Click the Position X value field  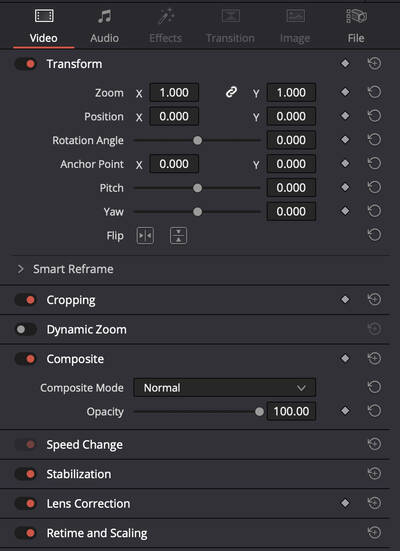coord(174,116)
